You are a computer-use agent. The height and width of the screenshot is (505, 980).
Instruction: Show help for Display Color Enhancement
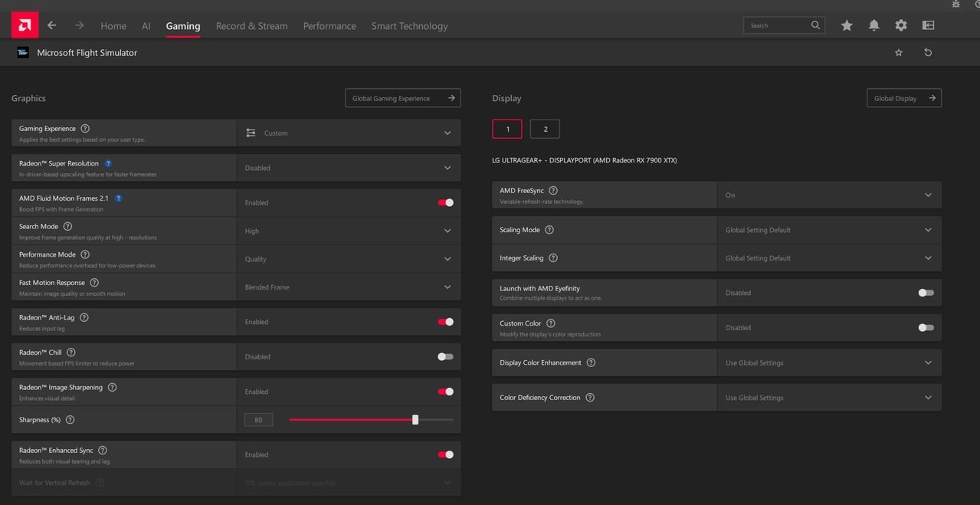coord(591,362)
